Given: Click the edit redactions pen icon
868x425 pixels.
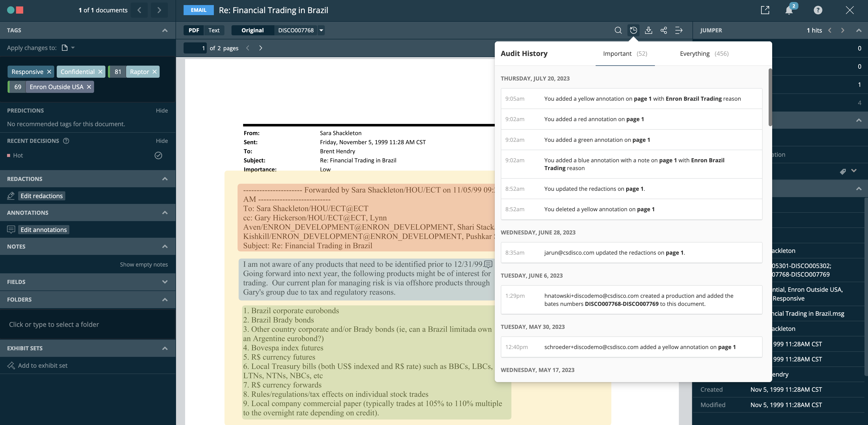Looking at the screenshot, I should pyautogui.click(x=11, y=196).
